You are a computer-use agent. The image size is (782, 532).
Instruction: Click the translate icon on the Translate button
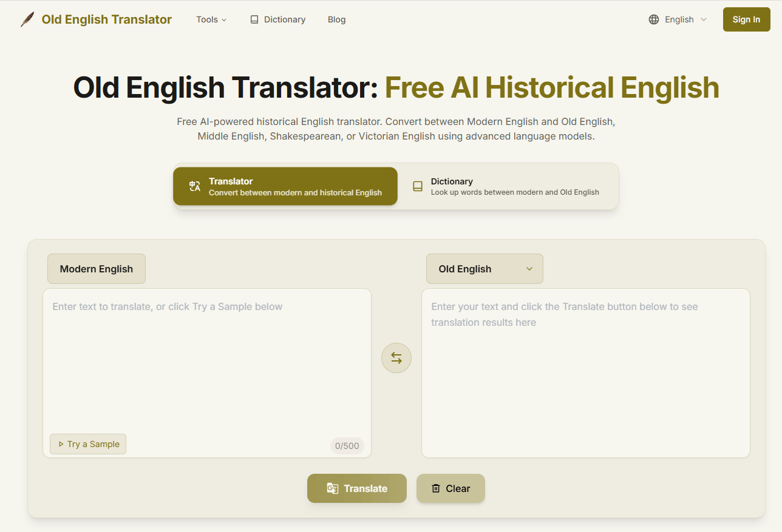point(333,488)
